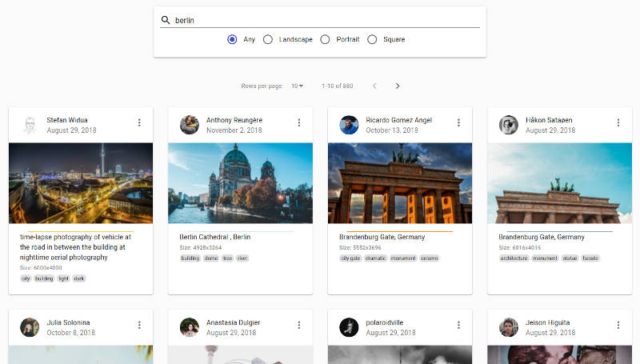Viewport: 640px width, 364px height.
Task: Click the 'November 2, 2018' date
Action: click(234, 130)
